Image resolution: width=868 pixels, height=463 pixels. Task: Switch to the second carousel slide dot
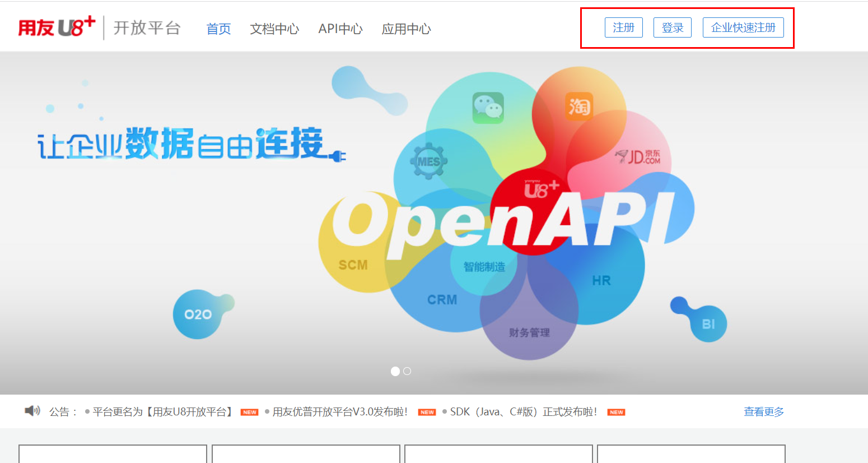tap(407, 371)
